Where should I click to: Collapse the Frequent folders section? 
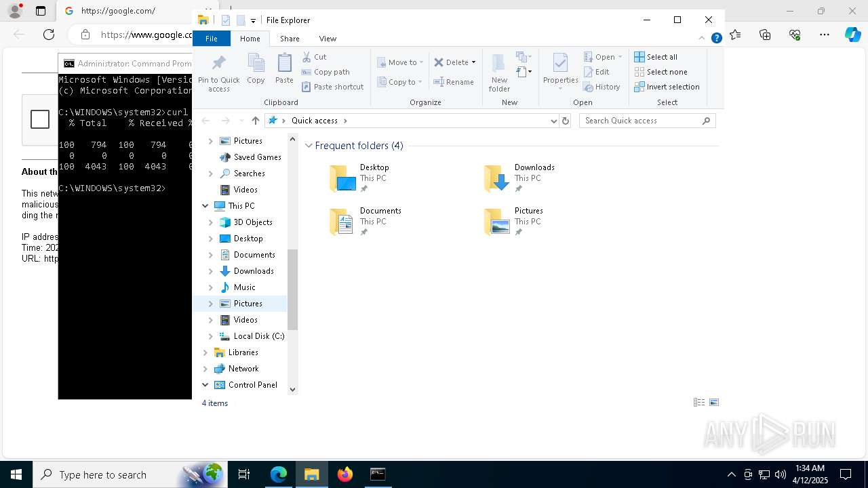pyautogui.click(x=309, y=146)
